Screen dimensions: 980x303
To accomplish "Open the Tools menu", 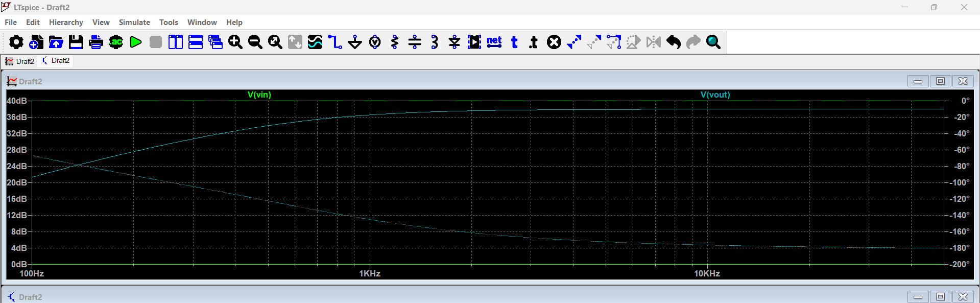I will tap(169, 22).
